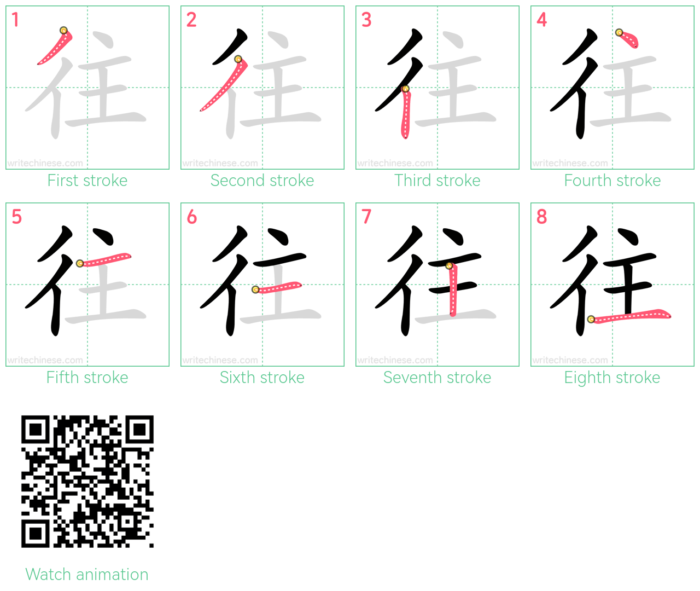
Task: Click the red number 8 marker
Action: [541, 217]
